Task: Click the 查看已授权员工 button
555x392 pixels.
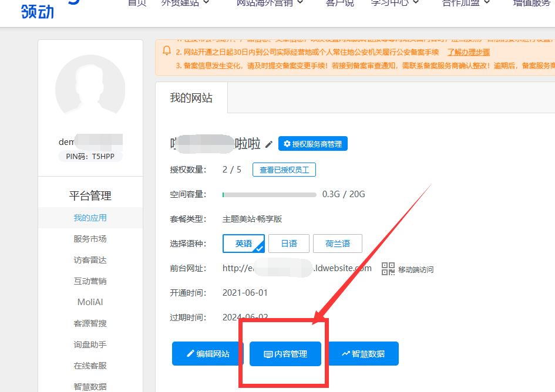Action: click(284, 170)
